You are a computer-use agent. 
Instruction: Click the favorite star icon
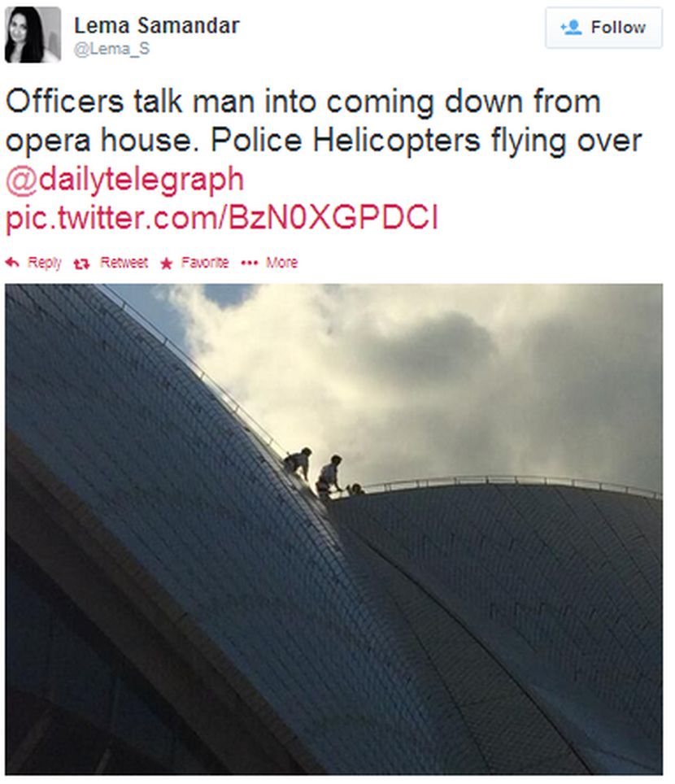coord(167,264)
